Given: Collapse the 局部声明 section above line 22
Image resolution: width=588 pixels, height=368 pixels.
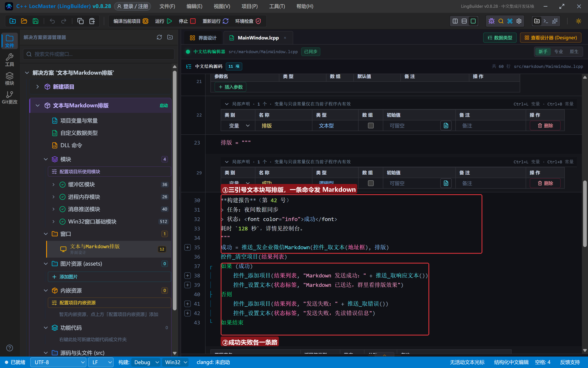Looking at the screenshot, I should [x=227, y=104].
